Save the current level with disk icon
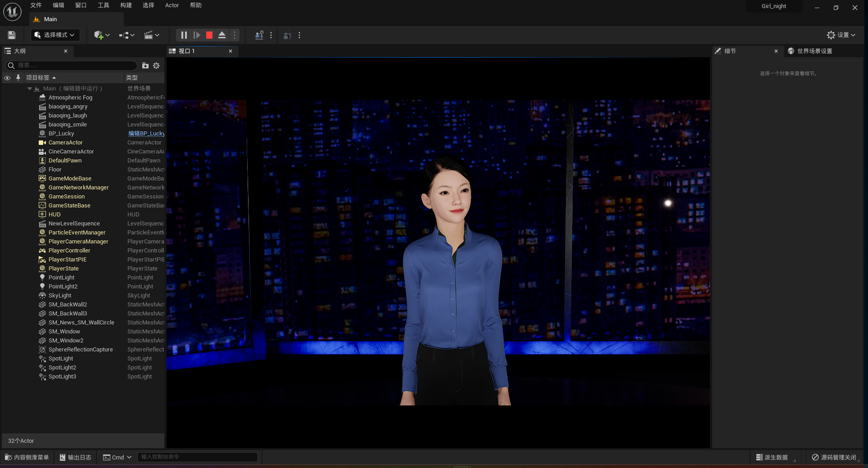 [12, 35]
